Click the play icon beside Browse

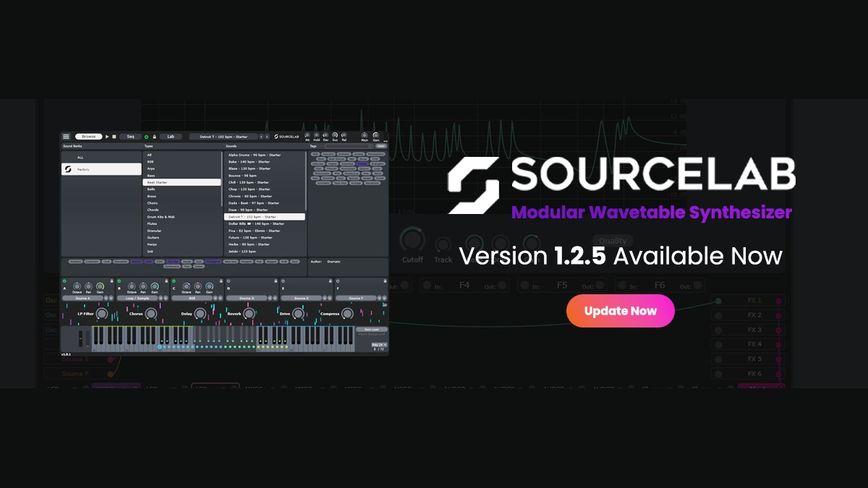pos(107,136)
